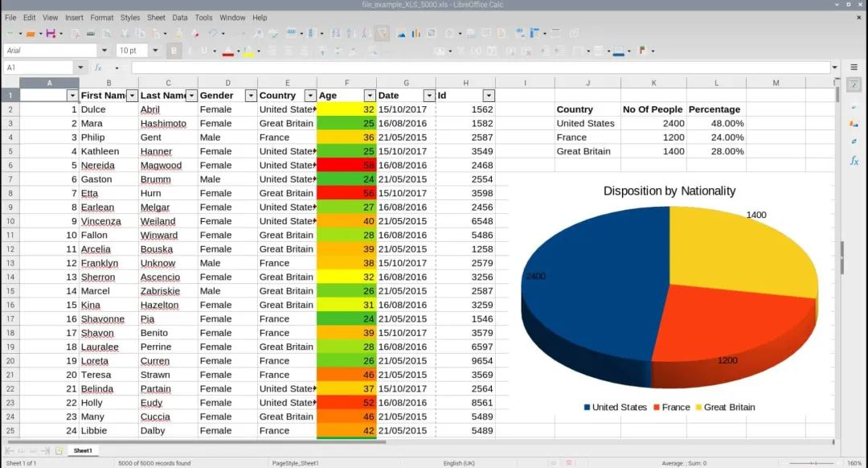Click English (UK) language in status bar

click(459, 463)
